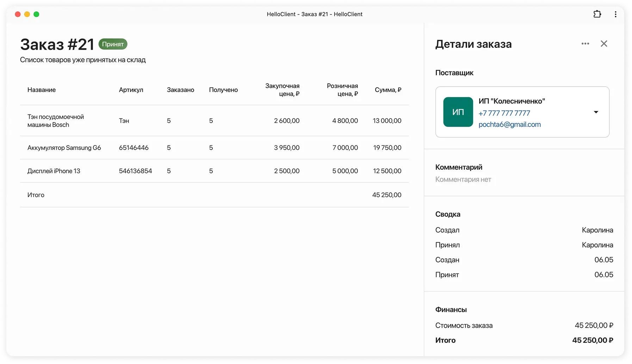Click the Сумма, ₽ column header
632x364 pixels.
pos(388,90)
